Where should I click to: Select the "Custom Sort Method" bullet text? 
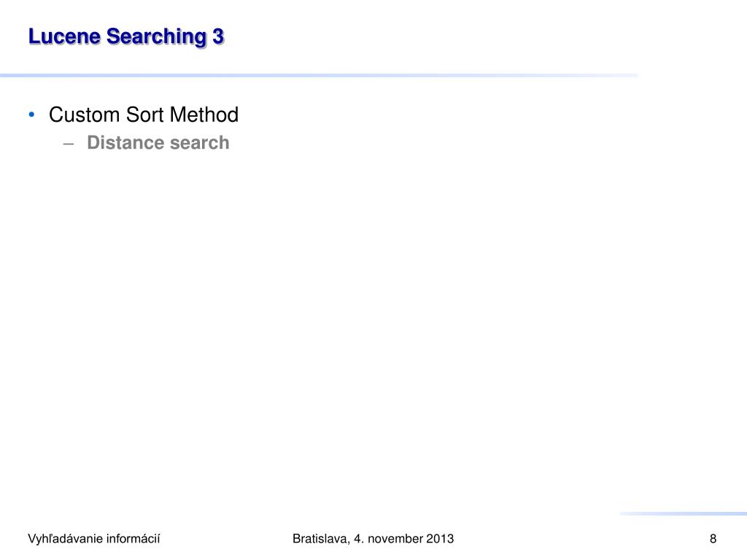pos(144,114)
